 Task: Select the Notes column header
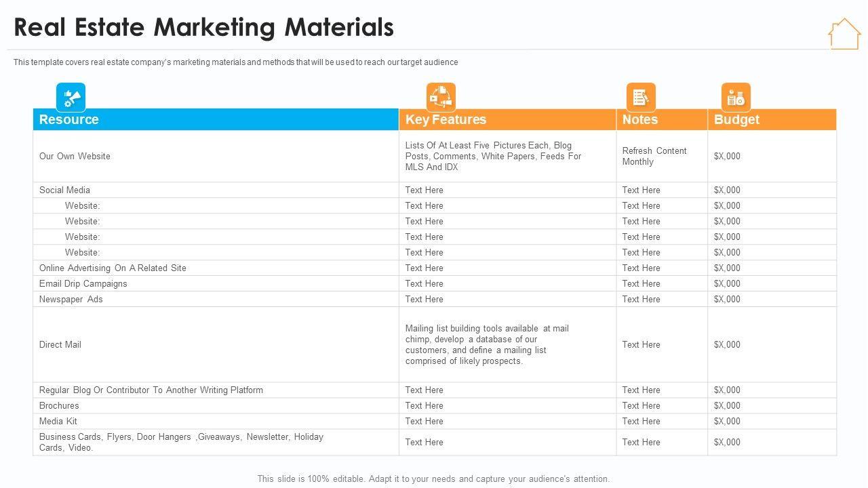640,119
